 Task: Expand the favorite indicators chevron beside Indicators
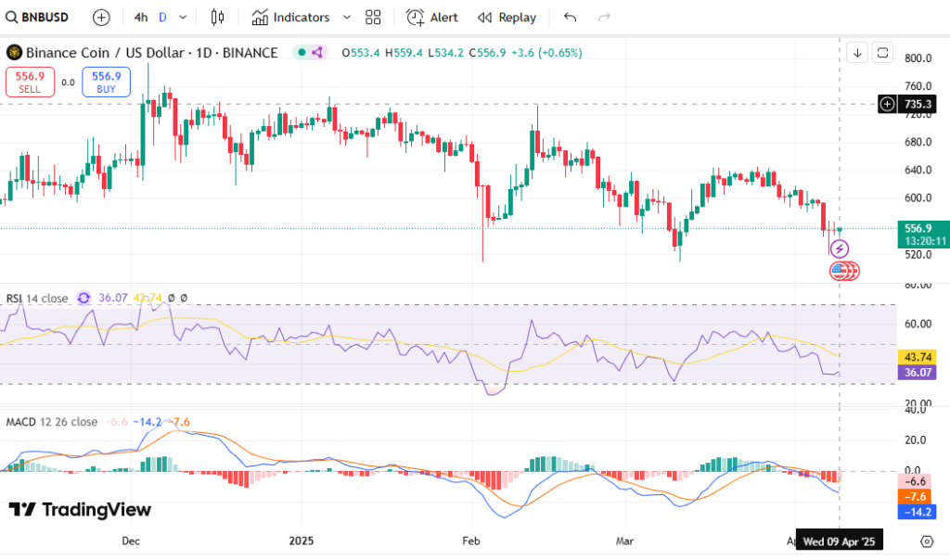click(x=347, y=18)
